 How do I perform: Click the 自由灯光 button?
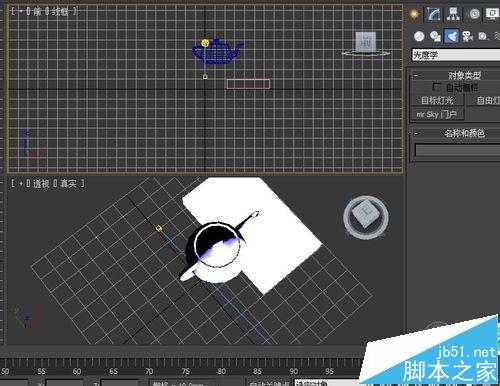pyautogui.click(x=483, y=100)
